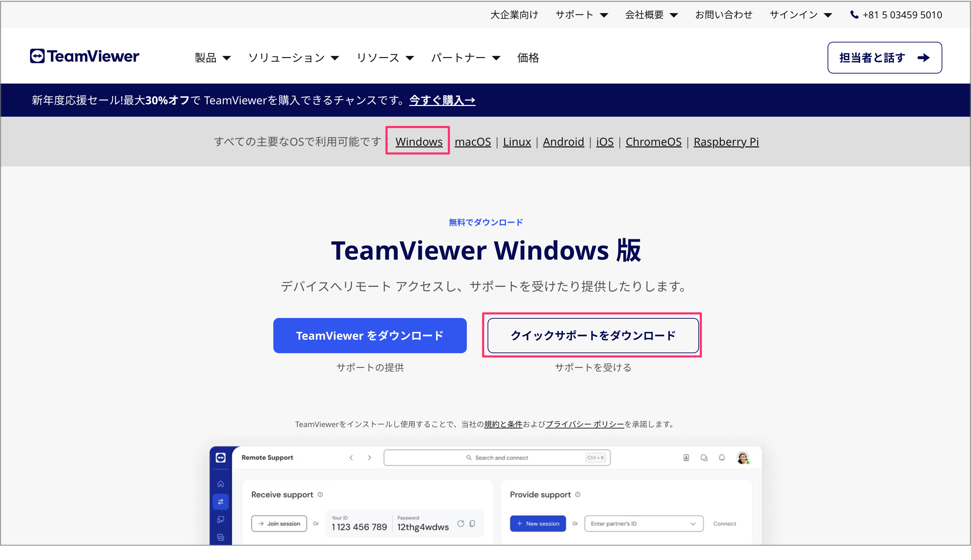Click the TeamViewer logo in header
This screenshot has width=971, height=560.
click(x=84, y=57)
